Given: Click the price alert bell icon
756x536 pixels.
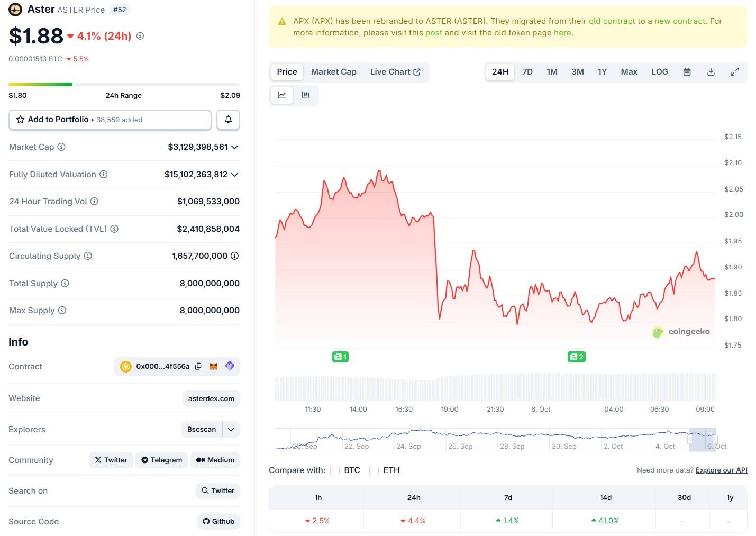Looking at the screenshot, I should click(x=228, y=120).
